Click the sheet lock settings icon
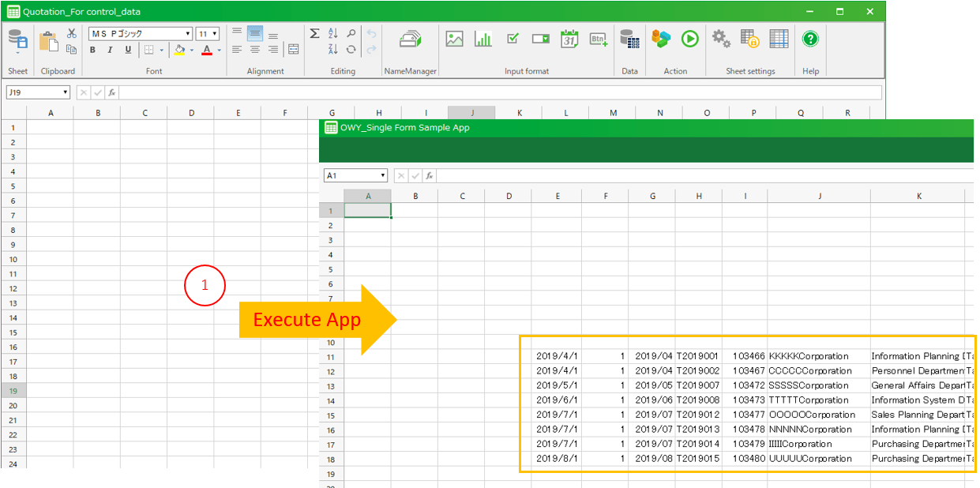Image resolution: width=980 pixels, height=488 pixels. 749,39
